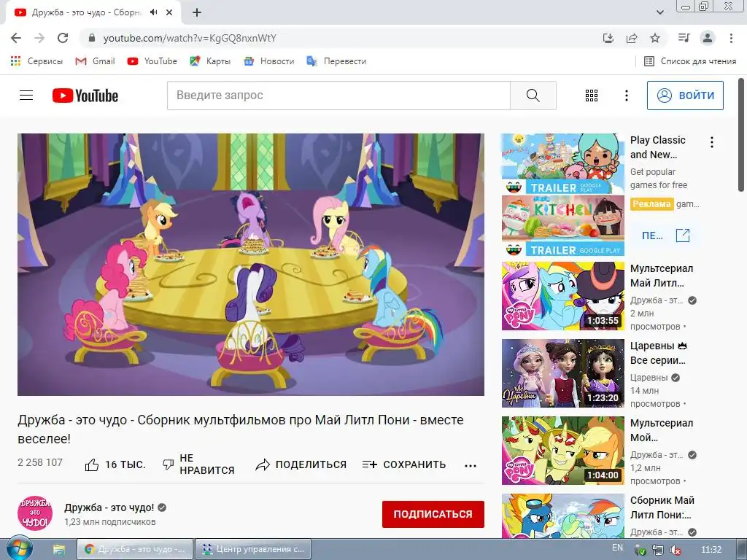This screenshot has width=747, height=560.
Task: Open the Новости bookmark
Action: [269, 61]
